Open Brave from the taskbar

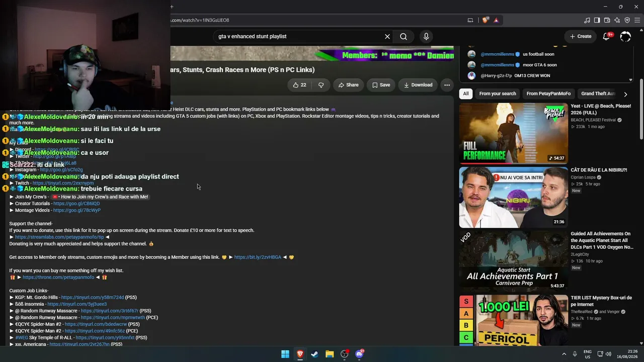click(x=300, y=354)
